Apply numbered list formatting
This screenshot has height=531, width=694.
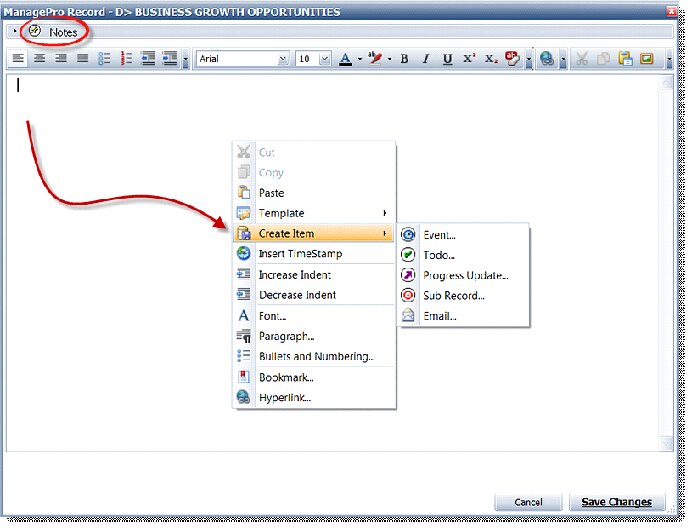(126, 58)
